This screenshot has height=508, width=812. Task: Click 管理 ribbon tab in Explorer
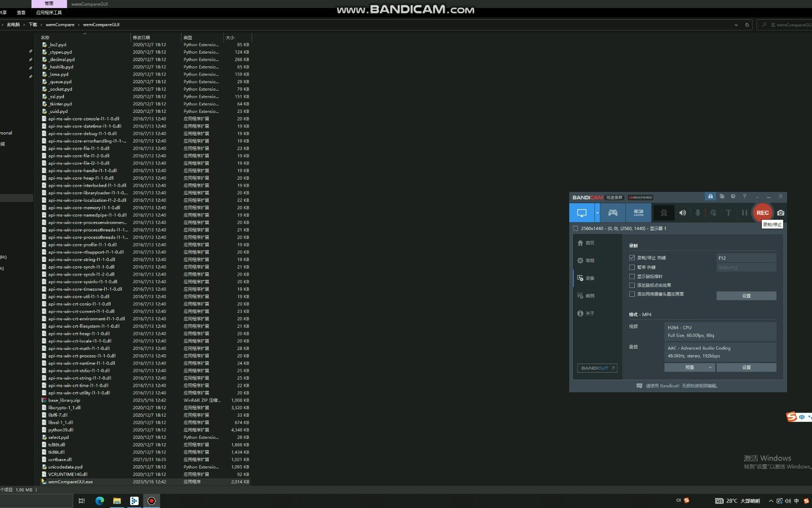click(x=49, y=4)
